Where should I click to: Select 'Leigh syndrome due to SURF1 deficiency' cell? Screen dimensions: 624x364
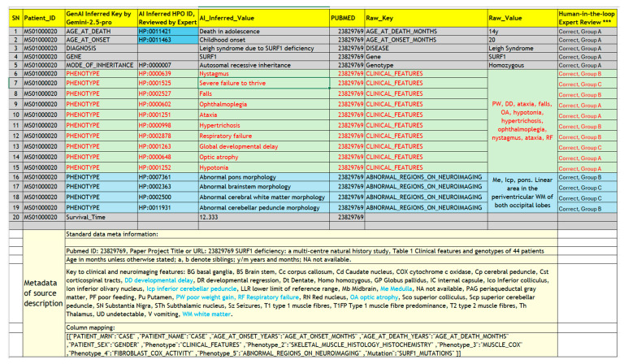(263, 48)
